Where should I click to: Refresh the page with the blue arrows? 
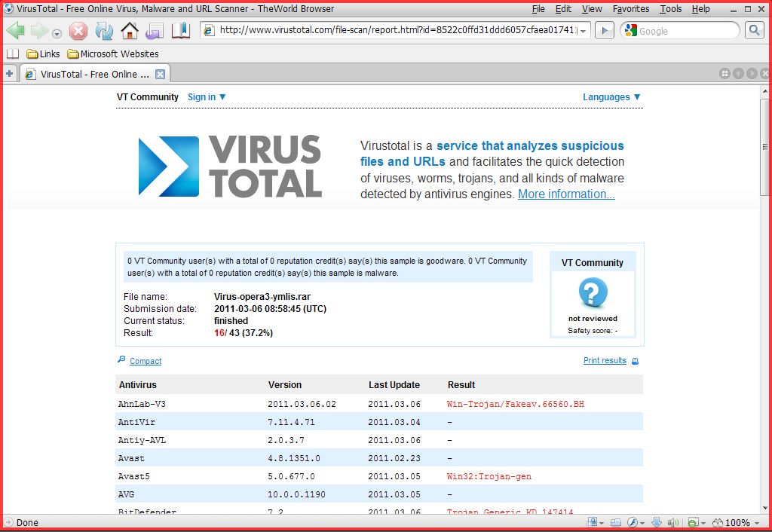pyautogui.click(x=104, y=31)
